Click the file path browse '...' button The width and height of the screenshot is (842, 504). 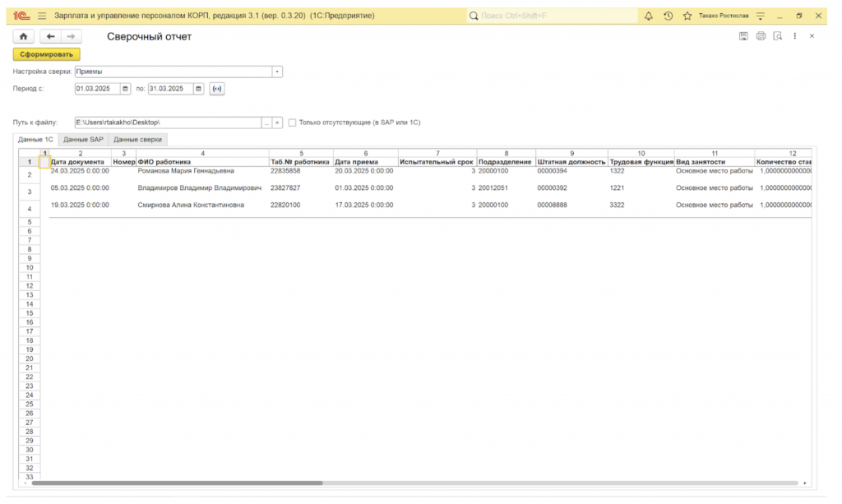[266, 123]
